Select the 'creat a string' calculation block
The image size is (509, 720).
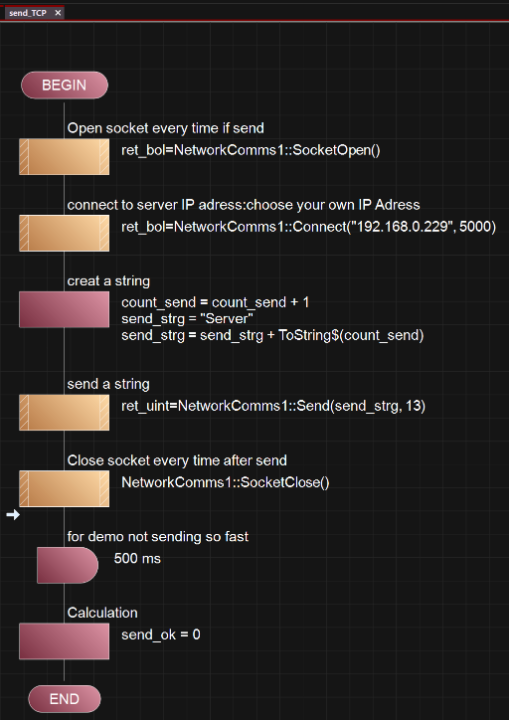click(x=64, y=310)
